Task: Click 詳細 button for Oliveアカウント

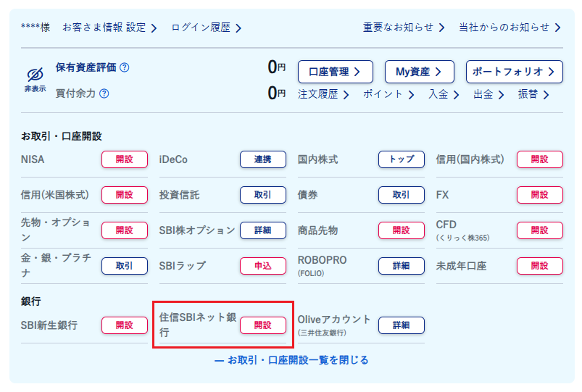Action: pyautogui.click(x=402, y=325)
